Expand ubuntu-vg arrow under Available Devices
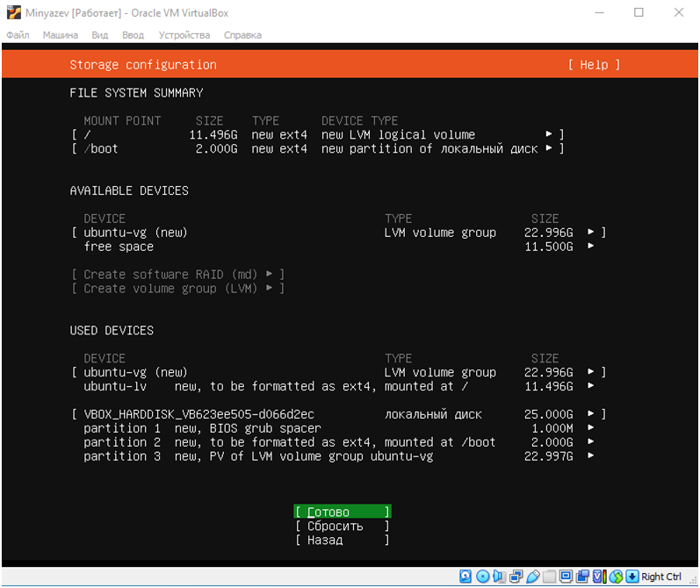 [x=590, y=232]
